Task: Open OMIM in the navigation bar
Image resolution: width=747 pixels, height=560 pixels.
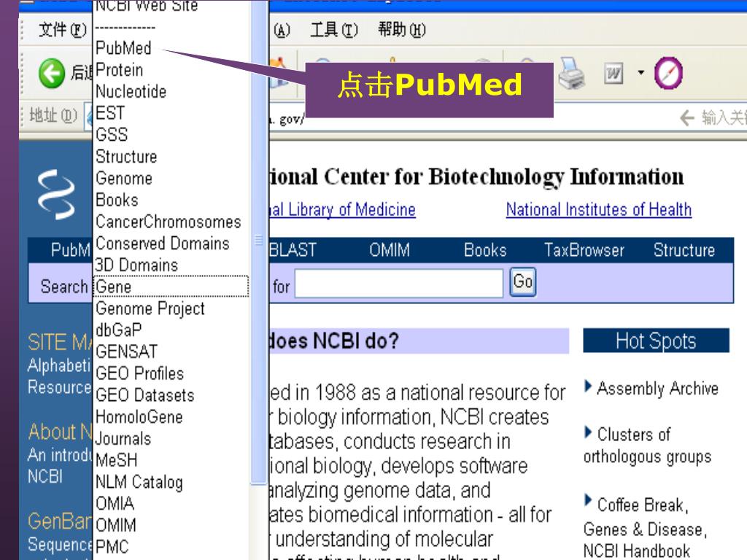Action: tap(390, 251)
